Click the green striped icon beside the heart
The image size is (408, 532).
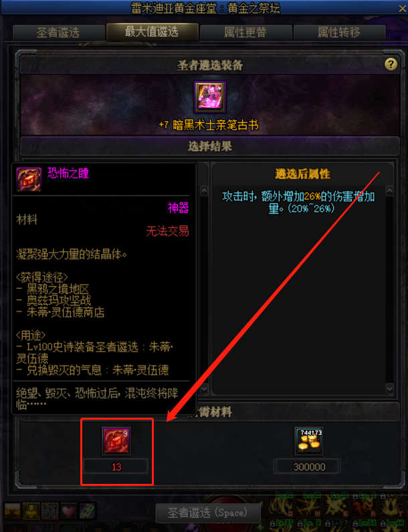(x=87, y=511)
